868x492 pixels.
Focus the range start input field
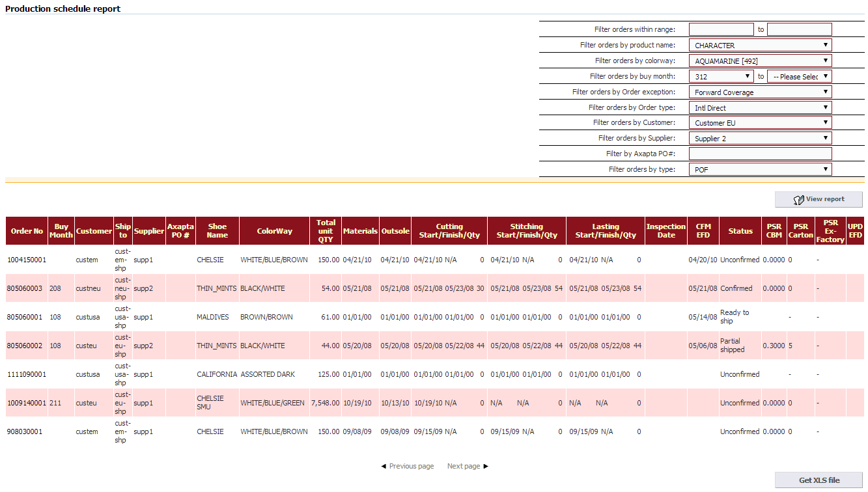721,29
